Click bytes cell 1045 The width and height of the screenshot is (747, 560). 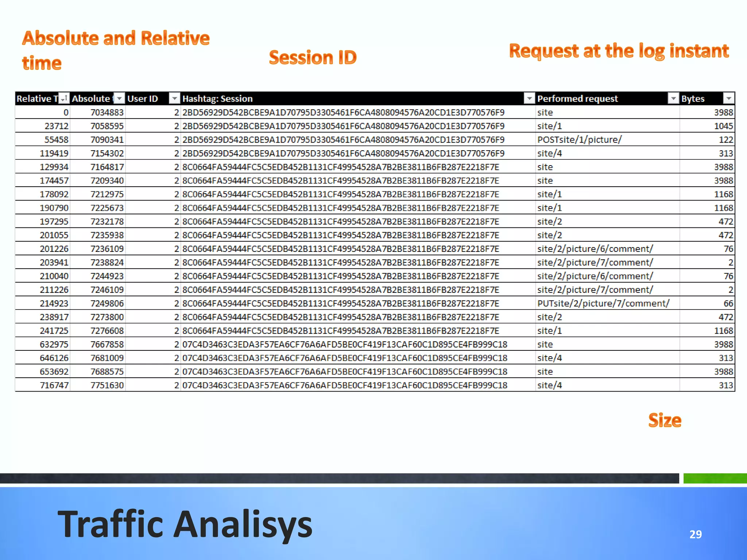(707, 126)
